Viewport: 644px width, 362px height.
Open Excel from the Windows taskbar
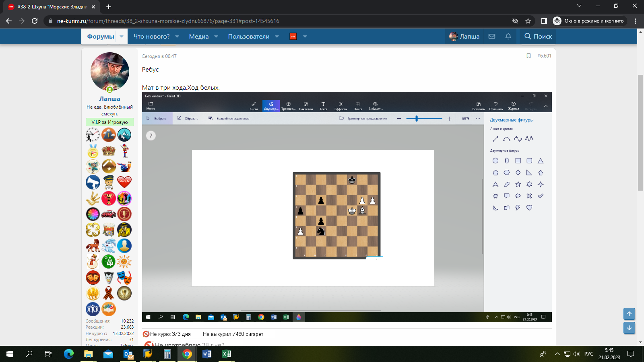227,354
